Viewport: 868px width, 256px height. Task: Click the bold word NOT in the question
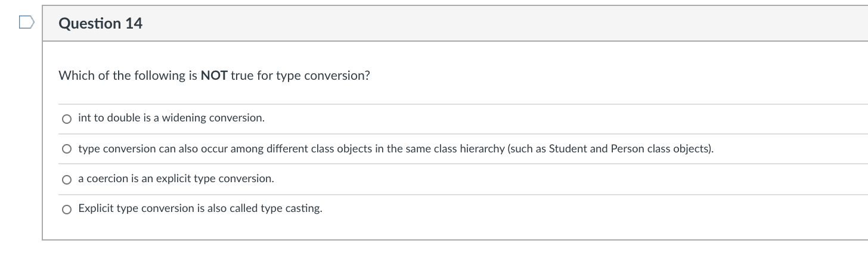(x=215, y=76)
